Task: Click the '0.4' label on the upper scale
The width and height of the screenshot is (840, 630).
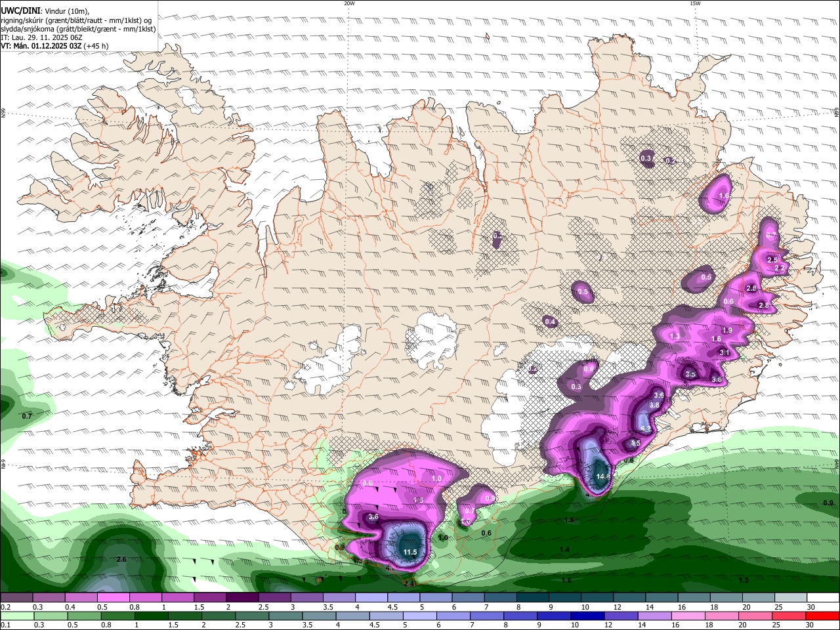Action: (x=70, y=607)
